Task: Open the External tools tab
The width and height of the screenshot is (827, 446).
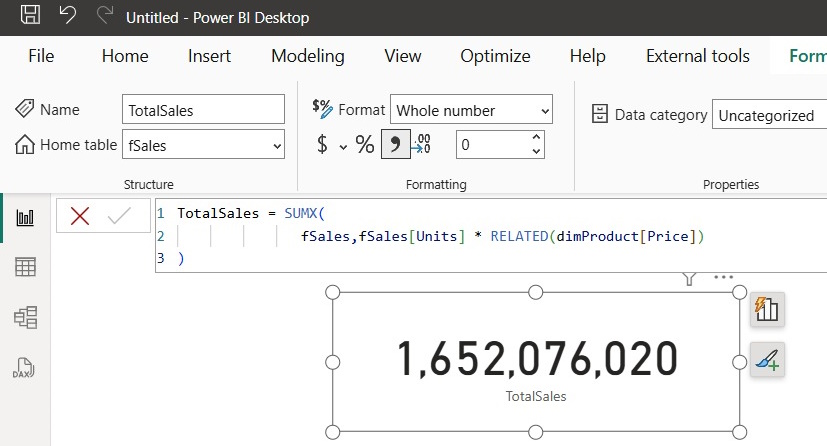Action: tap(698, 56)
